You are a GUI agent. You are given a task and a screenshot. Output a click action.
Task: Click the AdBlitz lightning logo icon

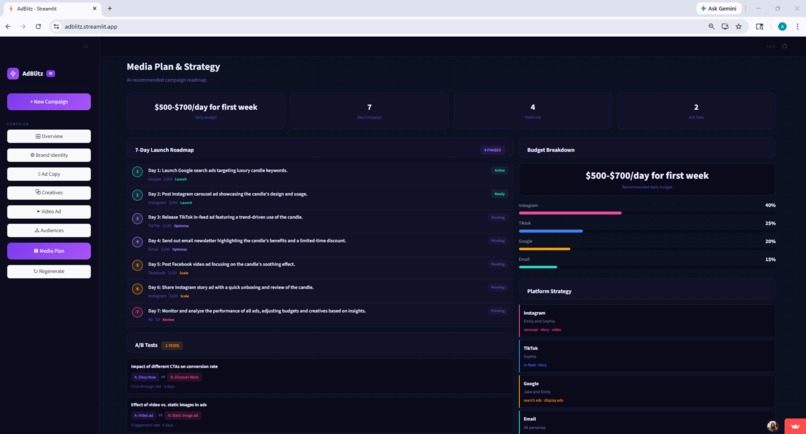pos(13,74)
